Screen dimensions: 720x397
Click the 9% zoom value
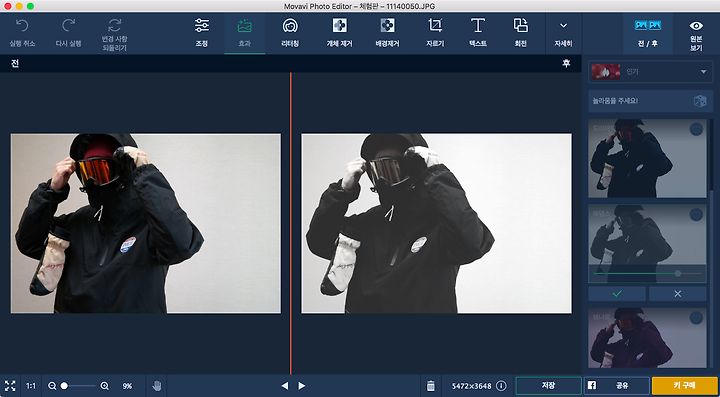tap(127, 386)
